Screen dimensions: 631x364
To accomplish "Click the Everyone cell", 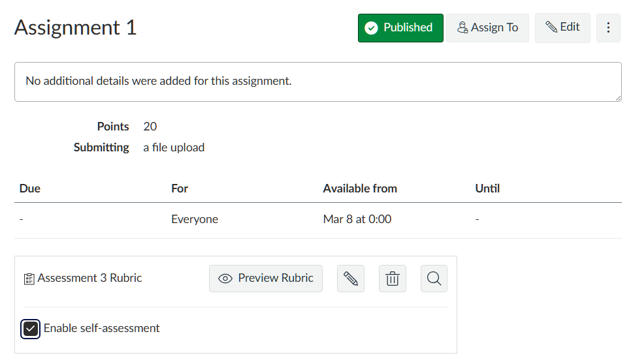I will (x=195, y=219).
